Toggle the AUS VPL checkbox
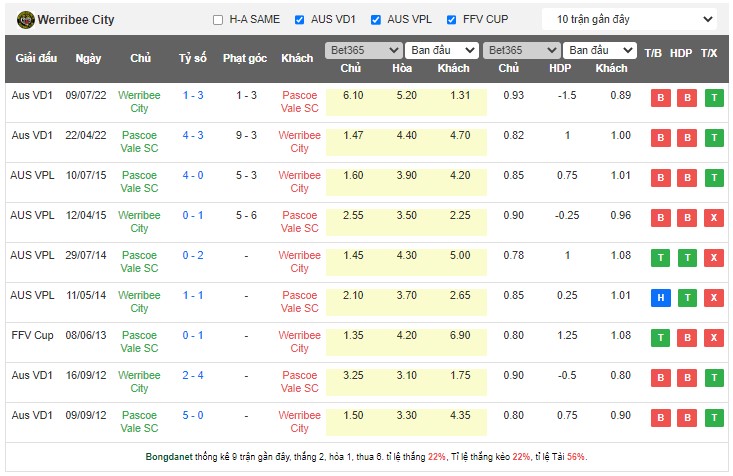 (x=376, y=20)
